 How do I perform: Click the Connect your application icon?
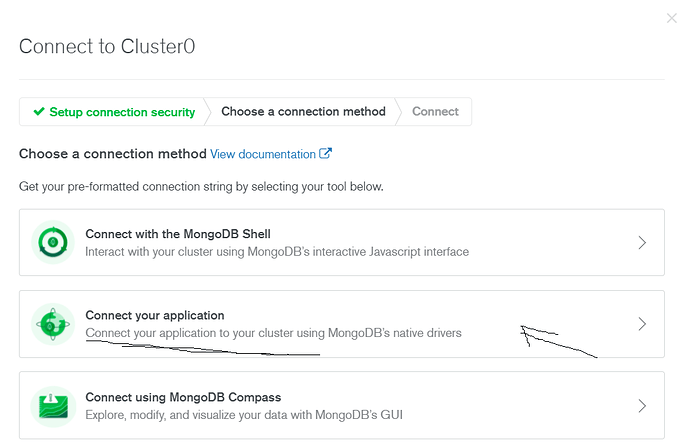(52, 324)
